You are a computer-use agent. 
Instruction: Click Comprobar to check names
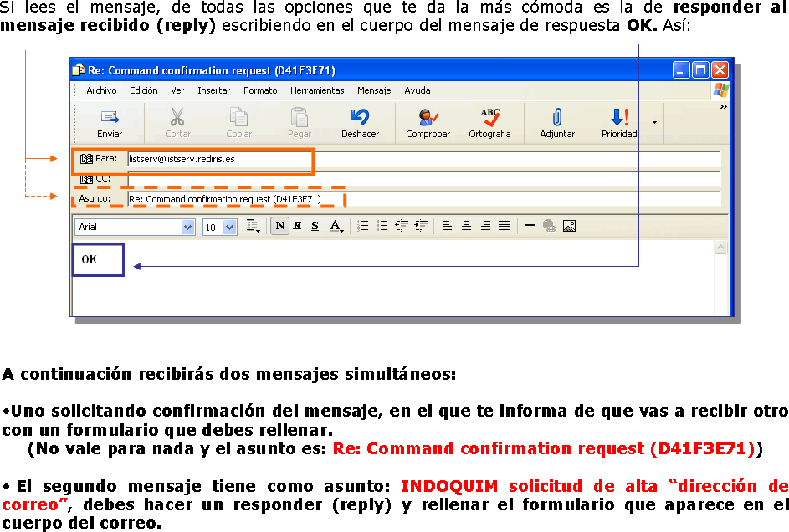tap(428, 123)
